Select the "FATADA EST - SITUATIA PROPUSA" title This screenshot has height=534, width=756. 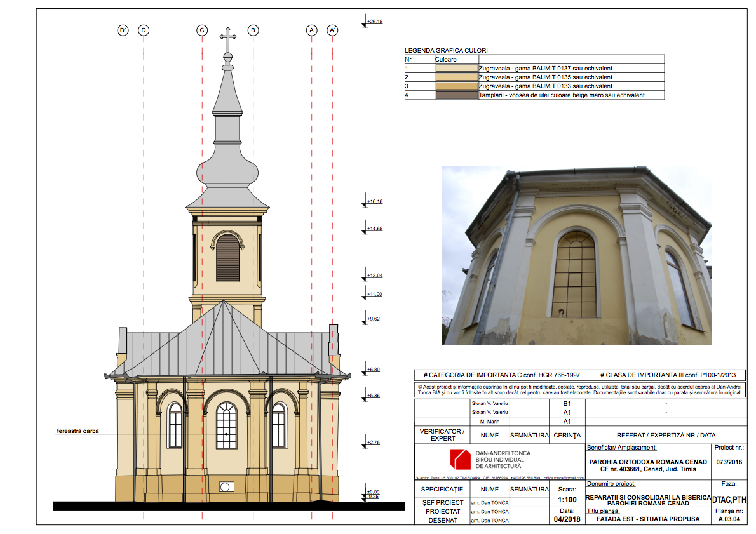pyautogui.click(x=647, y=519)
